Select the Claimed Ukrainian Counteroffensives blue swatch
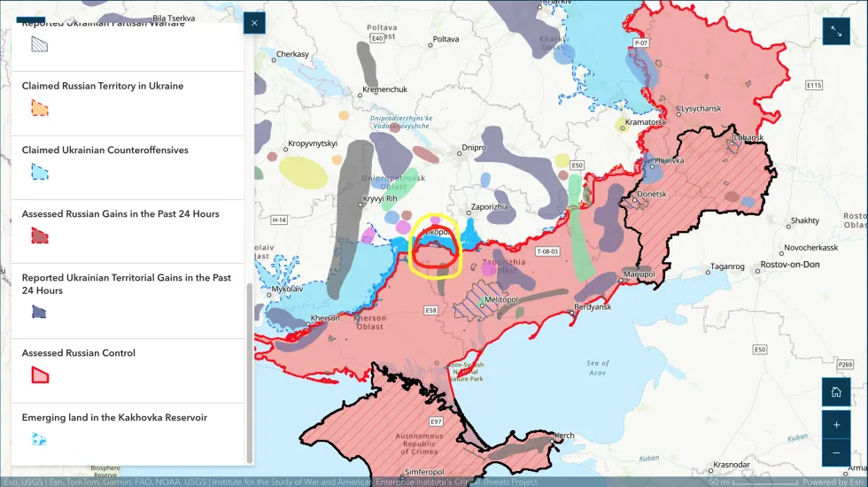The height and width of the screenshot is (487, 868). coord(40,172)
